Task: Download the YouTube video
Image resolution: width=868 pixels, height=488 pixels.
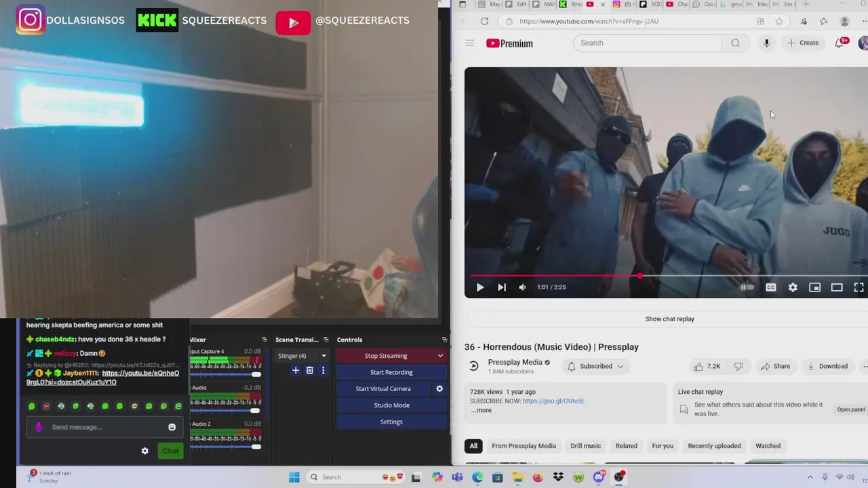Action: point(827,366)
